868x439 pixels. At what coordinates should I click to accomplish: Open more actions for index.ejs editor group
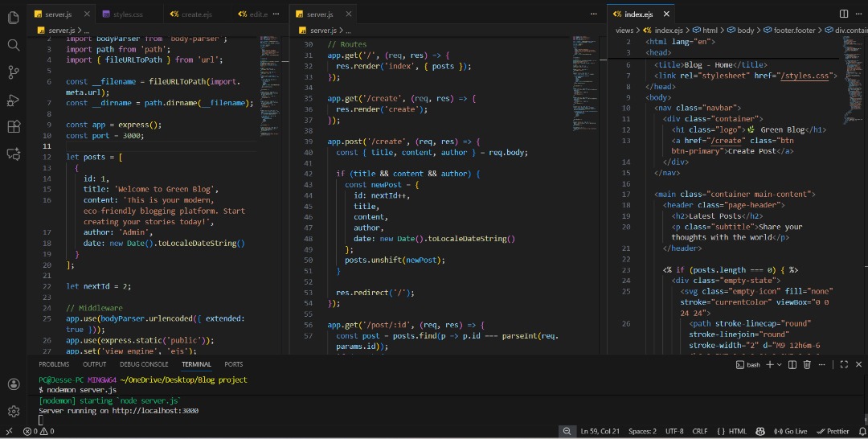point(858,14)
